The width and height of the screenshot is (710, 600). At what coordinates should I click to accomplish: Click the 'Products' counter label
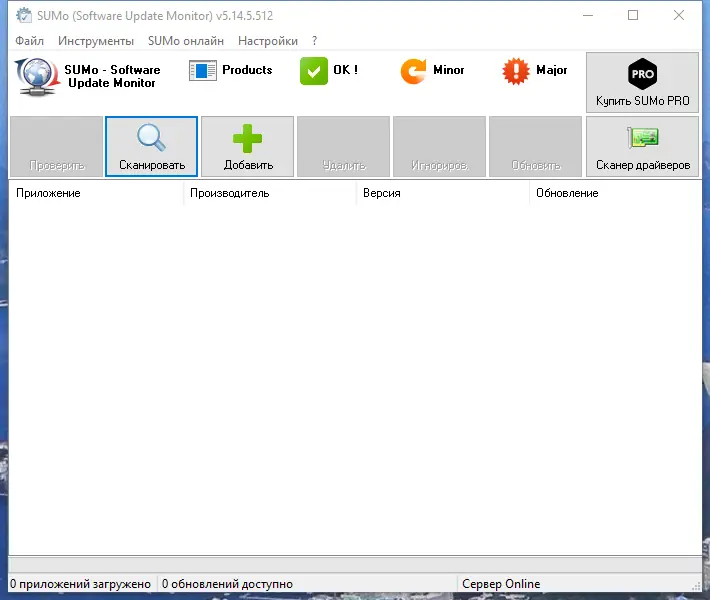point(247,70)
